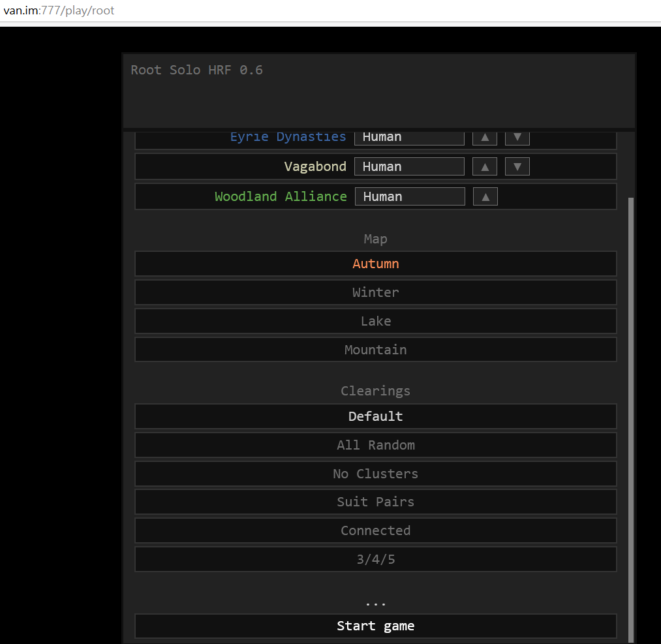
Task: Change Vagabond player type Human
Action: [x=409, y=166]
